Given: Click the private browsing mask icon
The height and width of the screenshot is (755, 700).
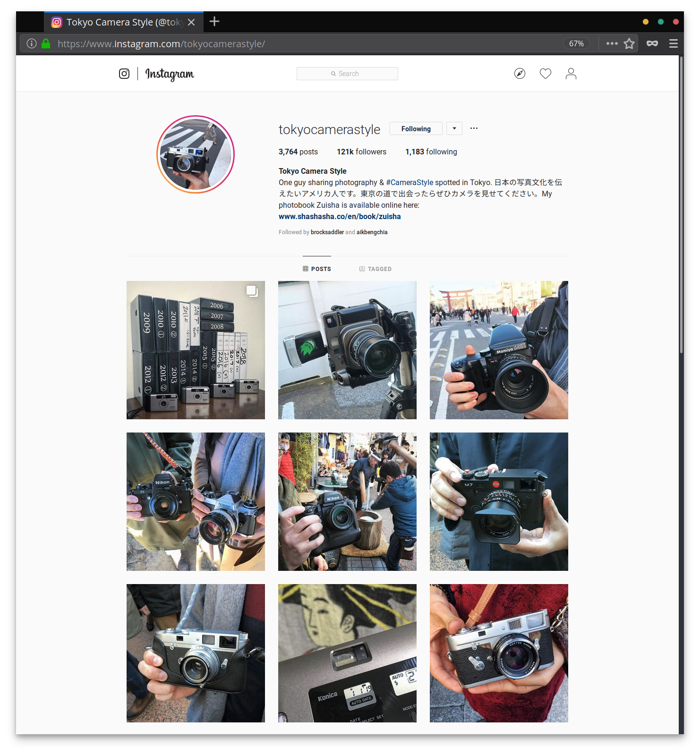Looking at the screenshot, I should 652,43.
